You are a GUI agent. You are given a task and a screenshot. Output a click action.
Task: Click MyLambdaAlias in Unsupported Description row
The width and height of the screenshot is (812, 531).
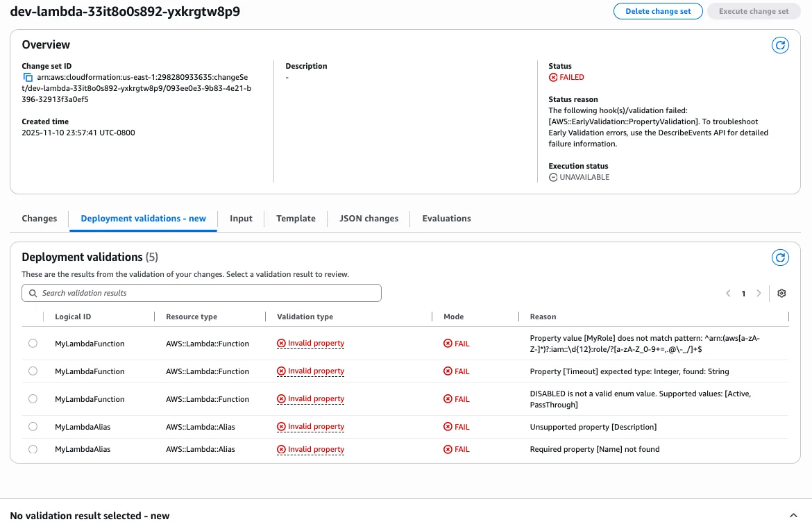click(83, 427)
